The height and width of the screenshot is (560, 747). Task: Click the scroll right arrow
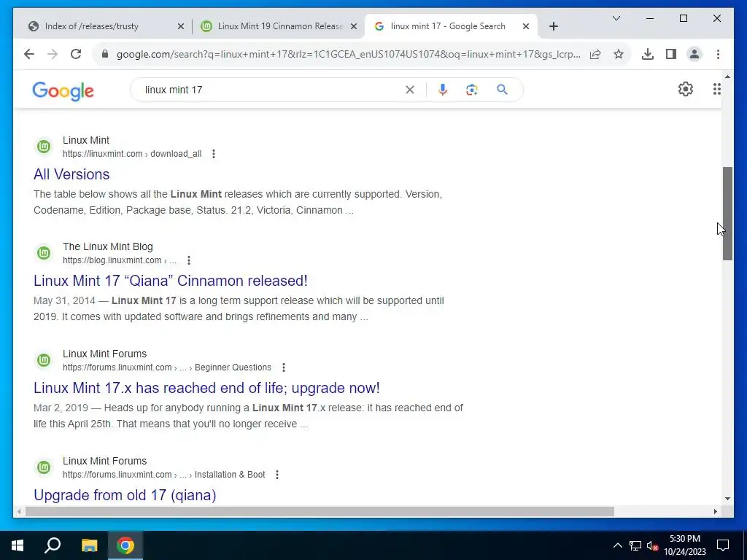[716, 511]
